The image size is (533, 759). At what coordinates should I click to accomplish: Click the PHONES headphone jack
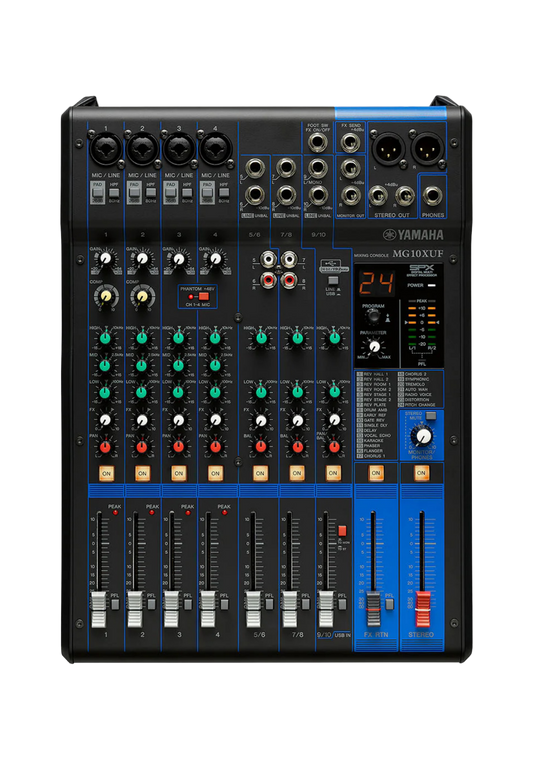[432, 196]
